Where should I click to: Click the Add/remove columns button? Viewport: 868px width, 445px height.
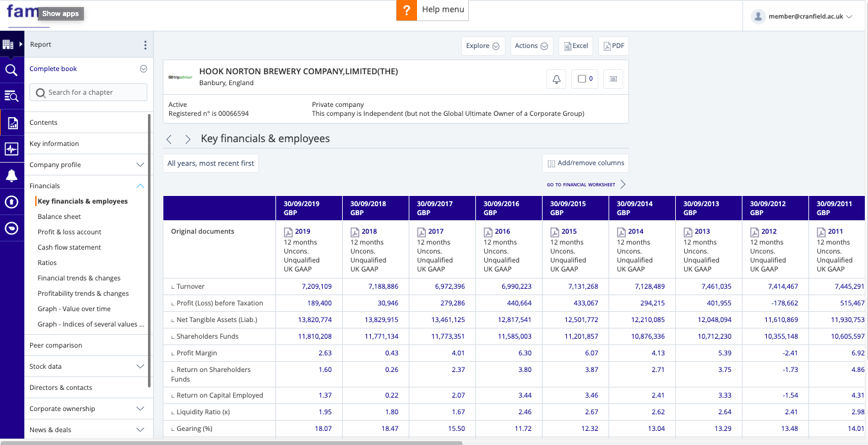click(585, 163)
